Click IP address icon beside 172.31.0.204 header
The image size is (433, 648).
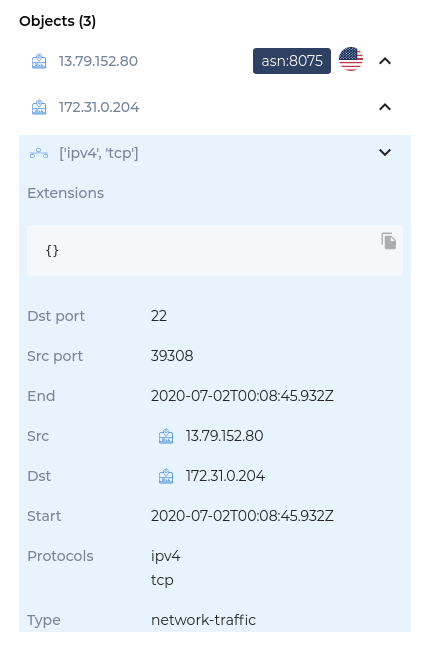pos(39,107)
